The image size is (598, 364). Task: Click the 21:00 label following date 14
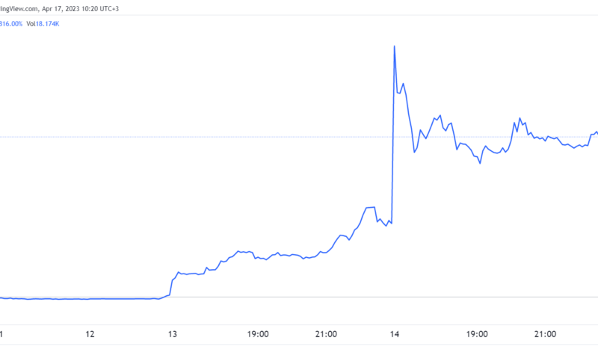(x=545, y=334)
